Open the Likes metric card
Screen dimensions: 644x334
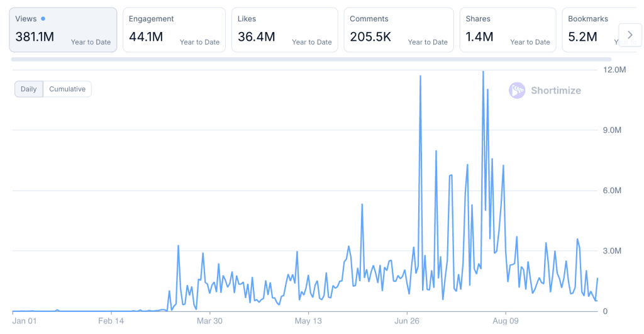pos(284,30)
